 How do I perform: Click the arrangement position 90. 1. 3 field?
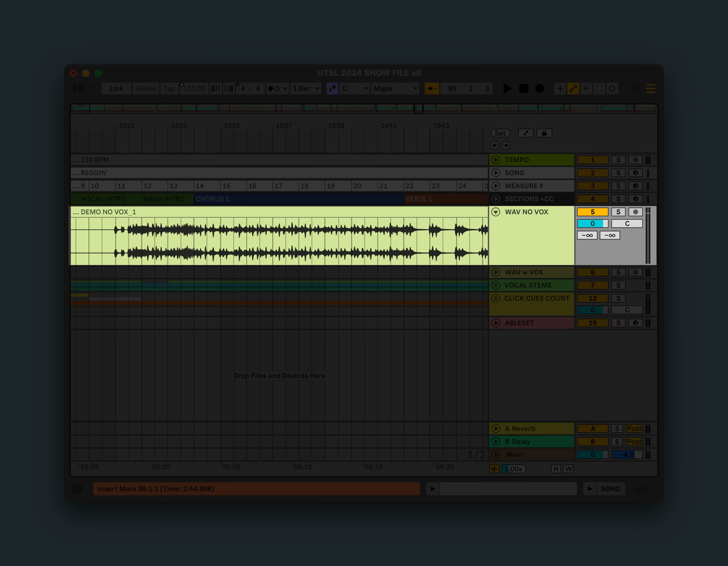(x=467, y=89)
